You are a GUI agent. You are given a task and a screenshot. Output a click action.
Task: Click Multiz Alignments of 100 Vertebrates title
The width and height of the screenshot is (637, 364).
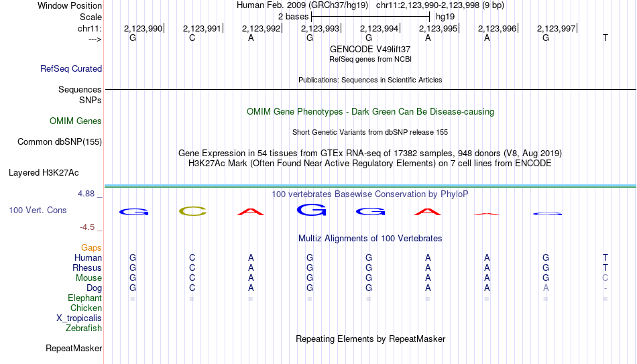point(370,239)
